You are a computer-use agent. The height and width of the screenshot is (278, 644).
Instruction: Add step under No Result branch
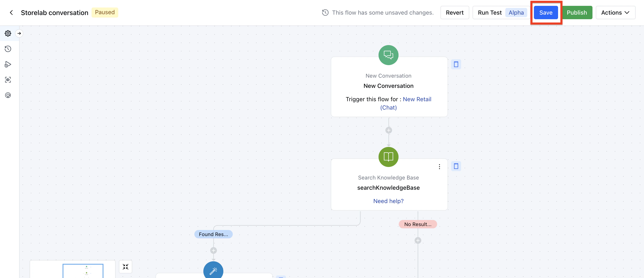(418, 240)
